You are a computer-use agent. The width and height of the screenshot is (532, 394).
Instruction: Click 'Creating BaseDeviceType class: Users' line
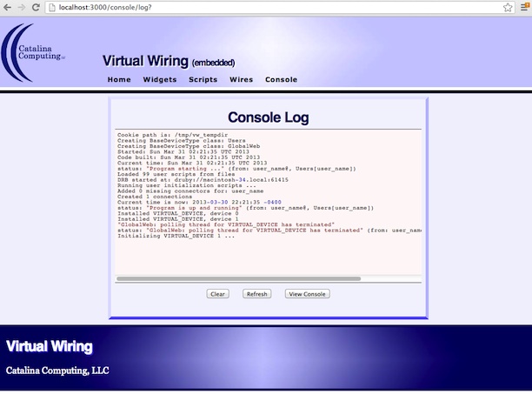click(x=182, y=141)
